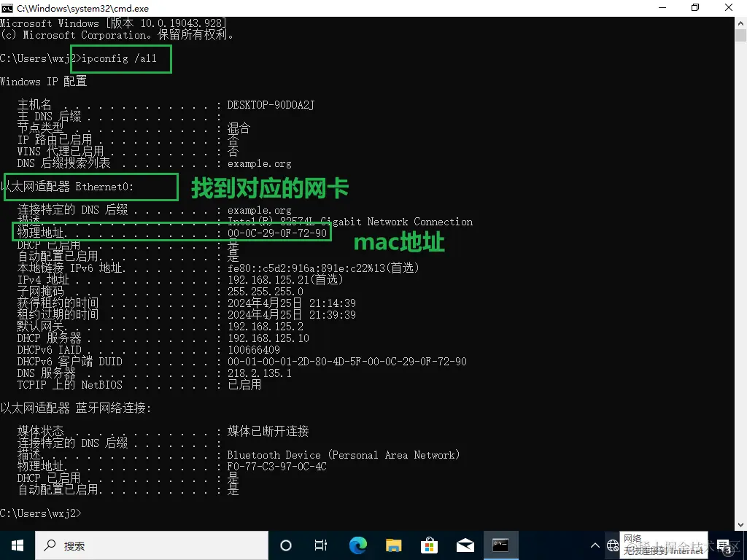
Task: Click the 'Microsoft Windows [版本 10.0.19043.928]' line
Action: point(113,23)
